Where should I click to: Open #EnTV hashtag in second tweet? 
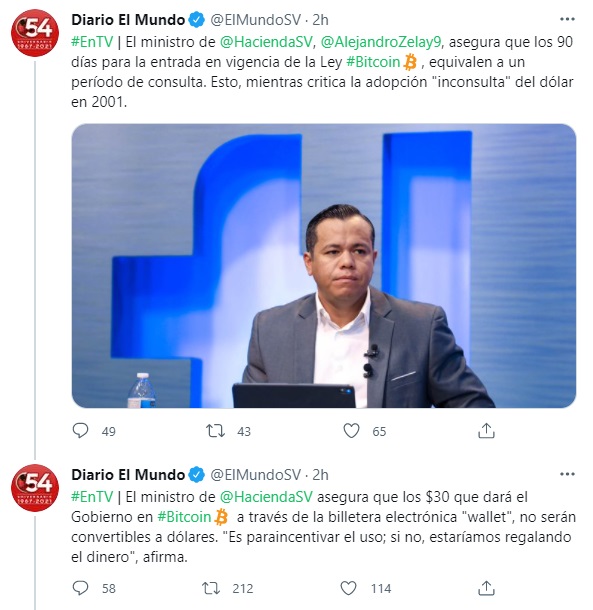(x=92, y=497)
